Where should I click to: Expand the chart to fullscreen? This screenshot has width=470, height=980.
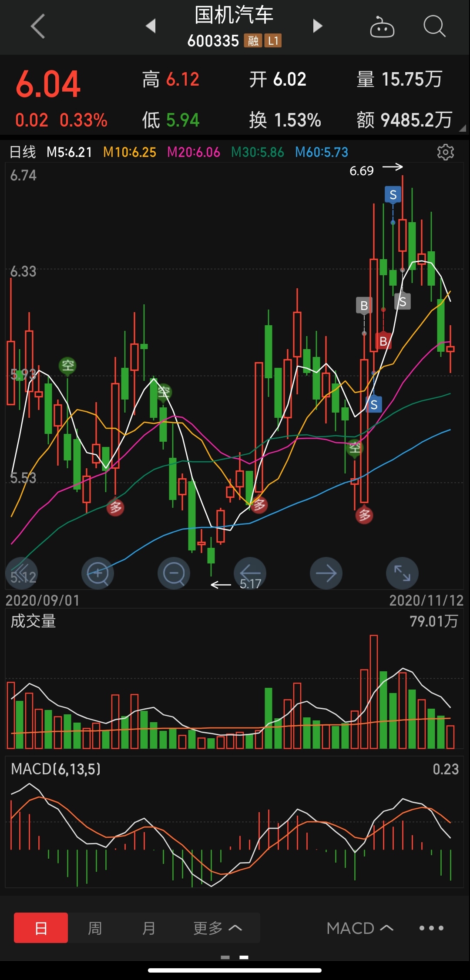pyautogui.click(x=402, y=573)
